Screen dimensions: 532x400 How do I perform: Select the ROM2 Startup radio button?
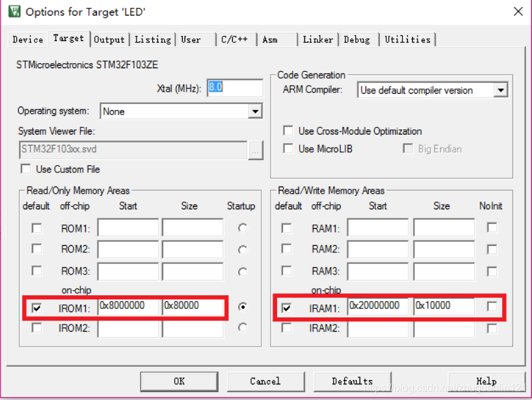[243, 250]
